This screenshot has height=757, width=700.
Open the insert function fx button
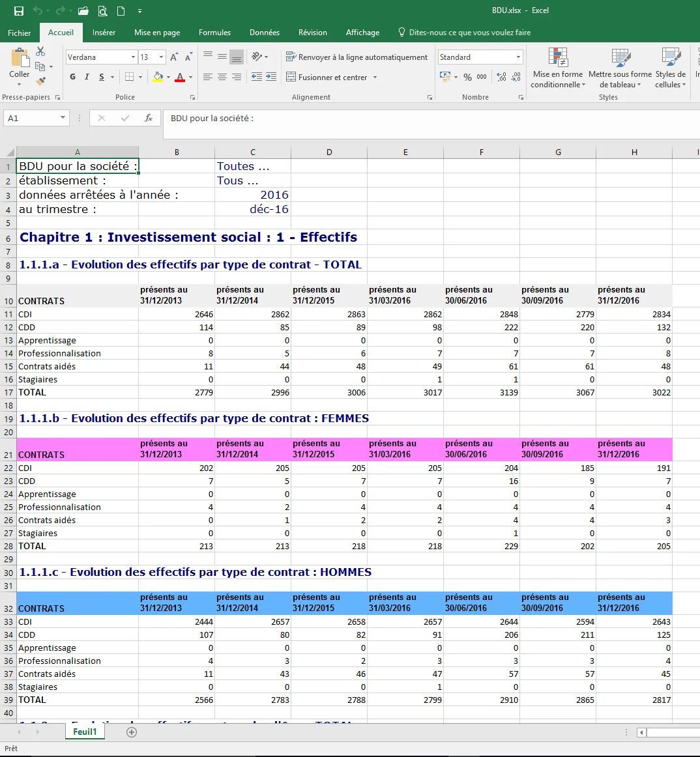tap(149, 119)
